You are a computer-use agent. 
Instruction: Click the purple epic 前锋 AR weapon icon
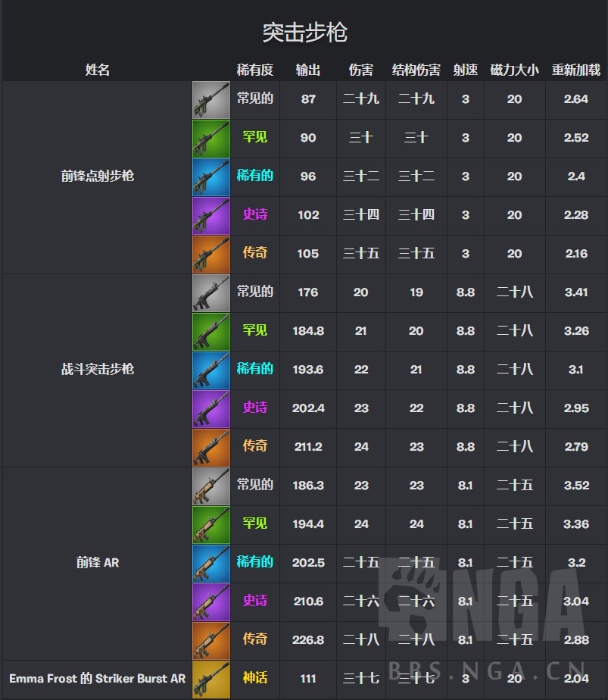(x=211, y=602)
